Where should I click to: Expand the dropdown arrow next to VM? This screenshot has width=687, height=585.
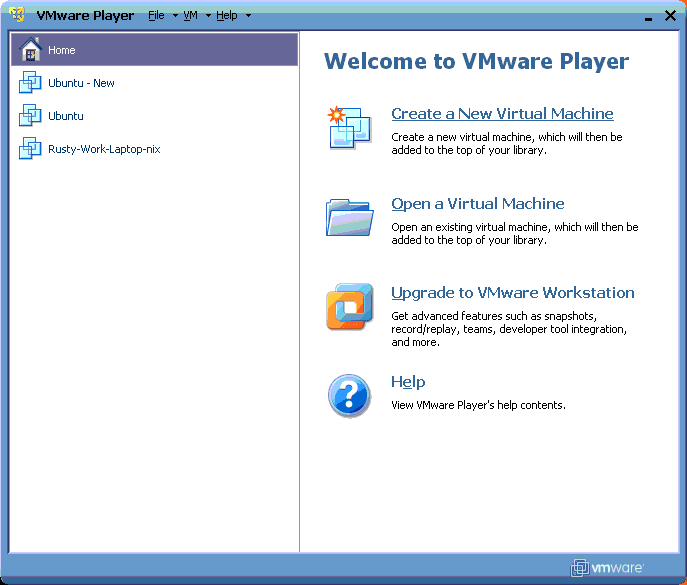[x=208, y=16]
